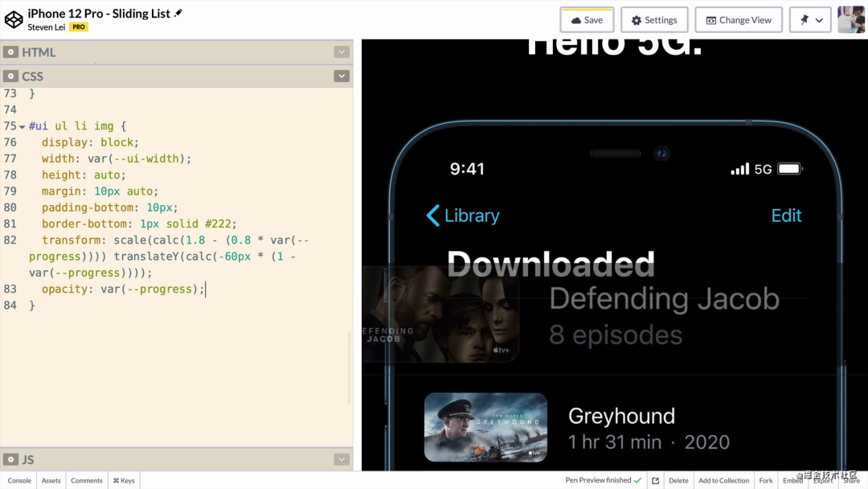Open the Console panel
Viewport: 868px width, 489px height.
click(19, 480)
